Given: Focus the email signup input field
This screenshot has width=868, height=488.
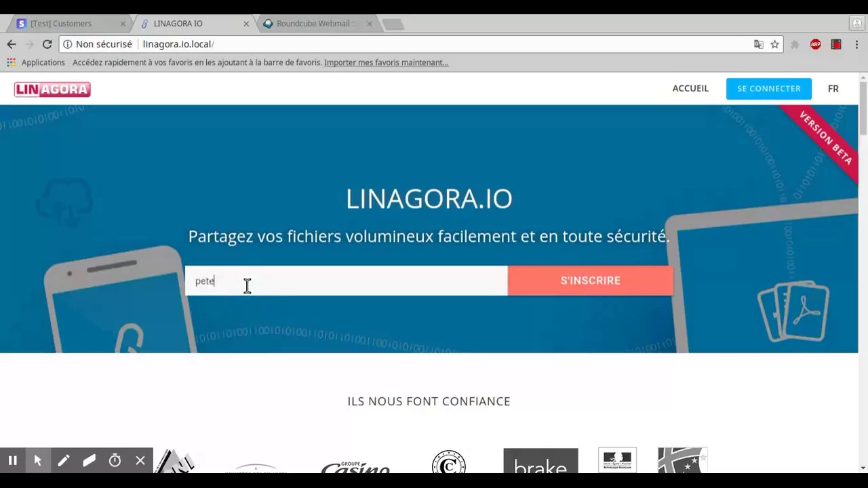Looking at the screenshot, I should point(346,281).
